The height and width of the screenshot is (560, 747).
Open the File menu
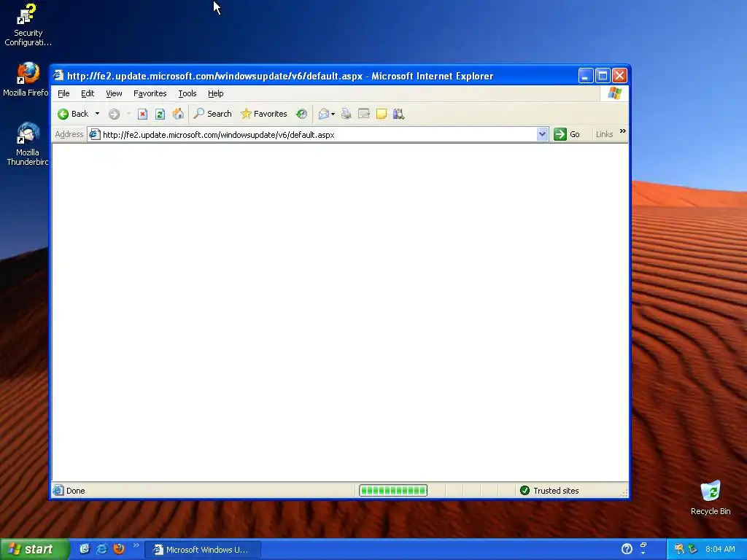(x=63, y=93)
